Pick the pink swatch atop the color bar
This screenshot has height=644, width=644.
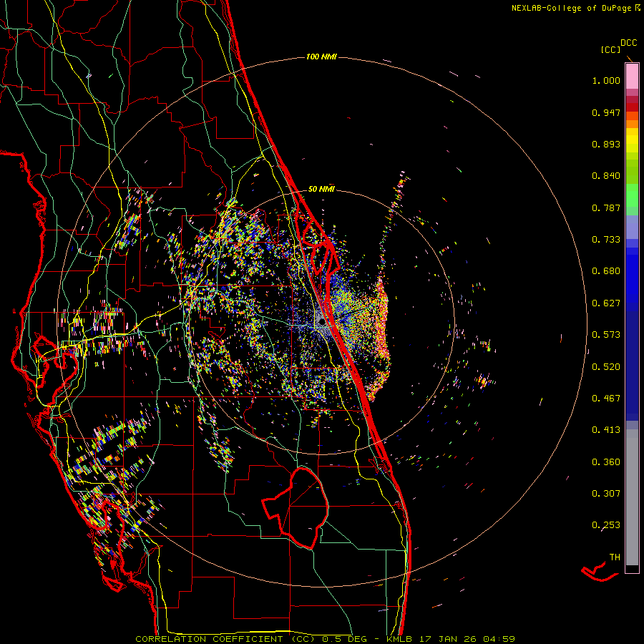coord(632,75)
